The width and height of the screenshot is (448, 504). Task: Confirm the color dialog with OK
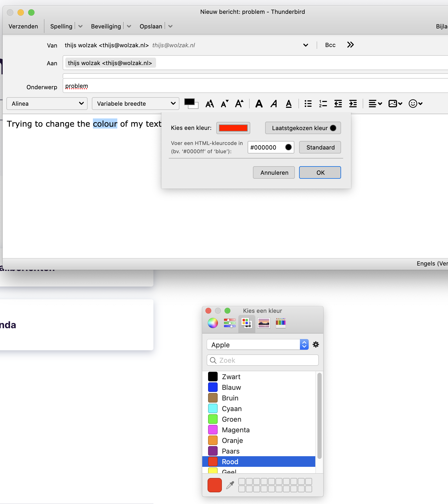[x=320, y=173]
